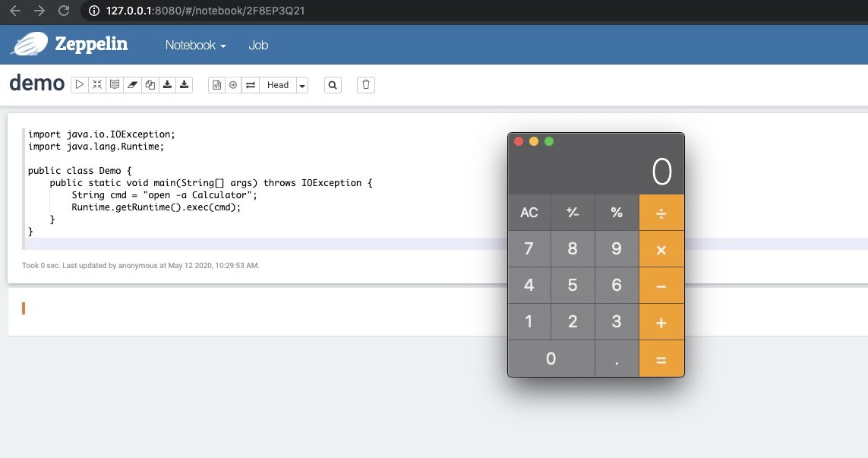Click the String cmd = "open -a Calculator" line
The width and height of the screenshot is (868, 458).
[x=164, y=195]
